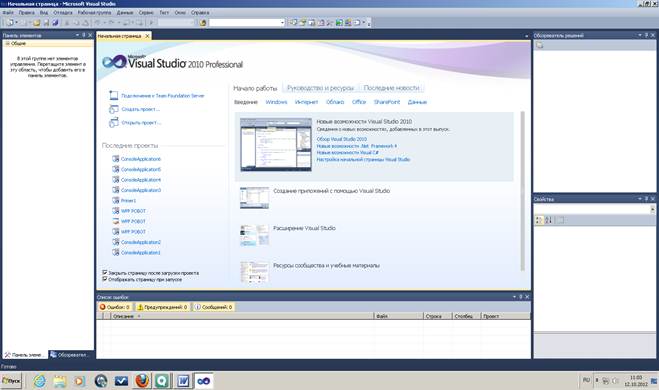Click the Team Foundation Server connection icon

113,95
